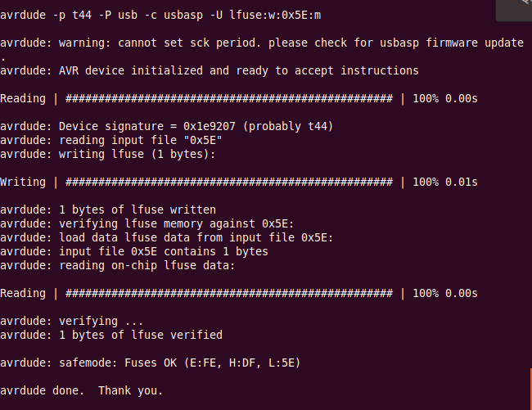Click the gray overlay panel in top-right corner
This screenshot has width=532, height=410.
point(514,10)
